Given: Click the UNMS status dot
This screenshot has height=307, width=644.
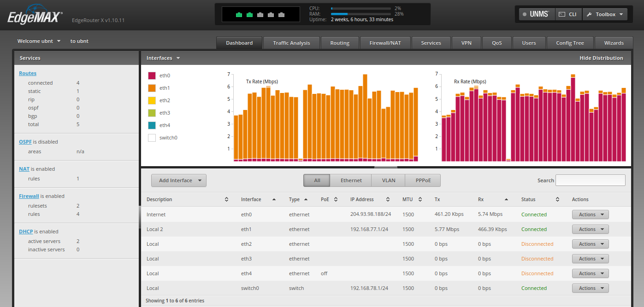Looking at the screenshot, I should (525, 14).
